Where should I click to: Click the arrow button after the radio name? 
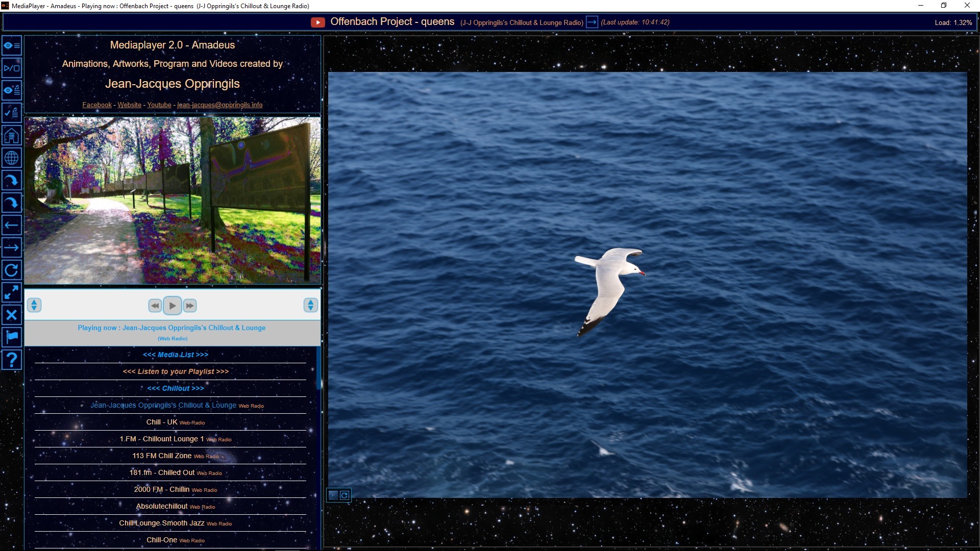(592, 22)
